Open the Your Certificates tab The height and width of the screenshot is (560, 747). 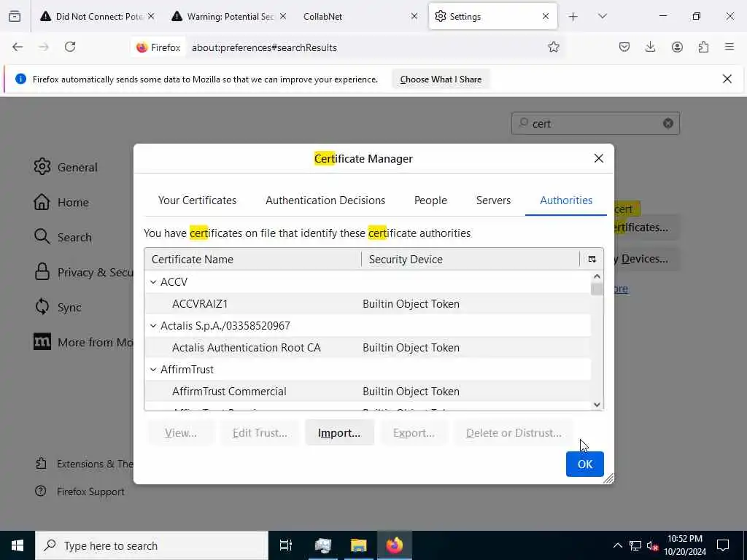click(x=197, y=201)
